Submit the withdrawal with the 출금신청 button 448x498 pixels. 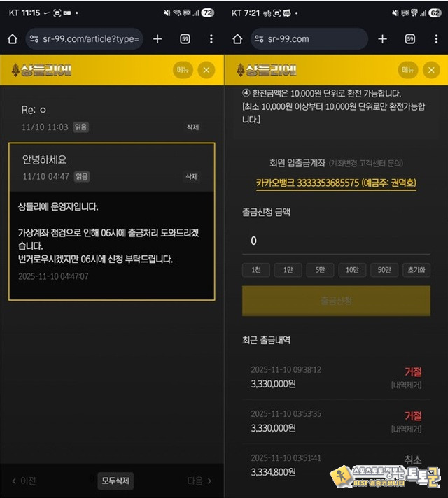(x=336, y=301)
